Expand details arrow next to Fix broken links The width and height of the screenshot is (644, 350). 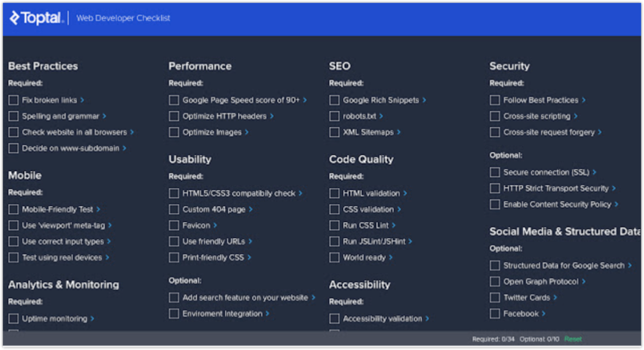pyautogui.click(x=82, y=100)
